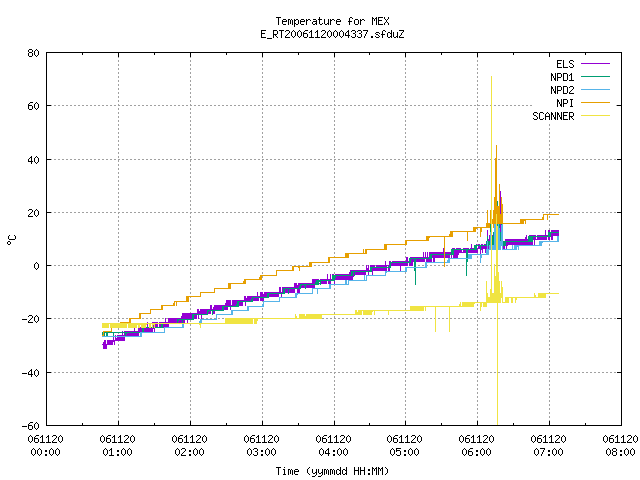Click the x-axis label 061120 07:00

coord(549,446)
